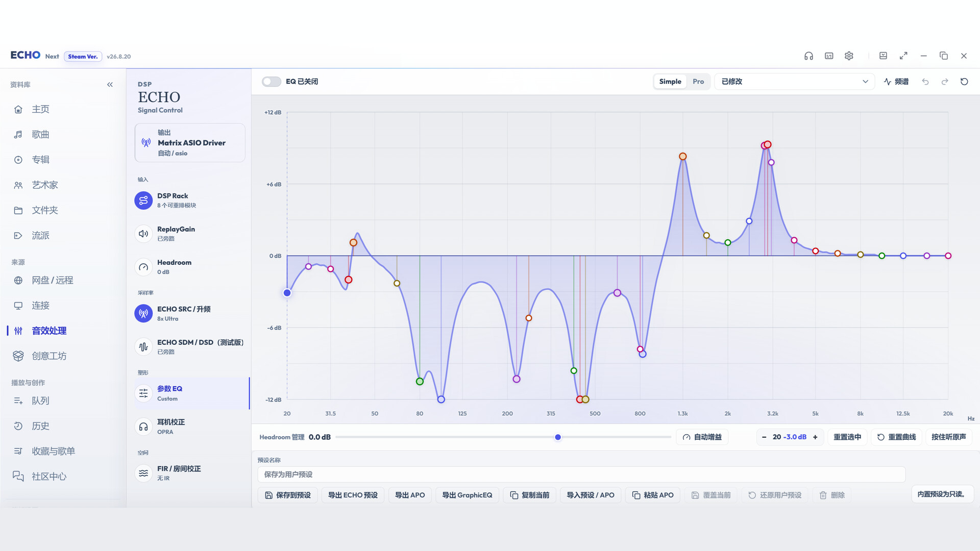Screen dimensions: 980x551
Task: Enable 自动增益 auto gain
Action: (x=702, y=437)
